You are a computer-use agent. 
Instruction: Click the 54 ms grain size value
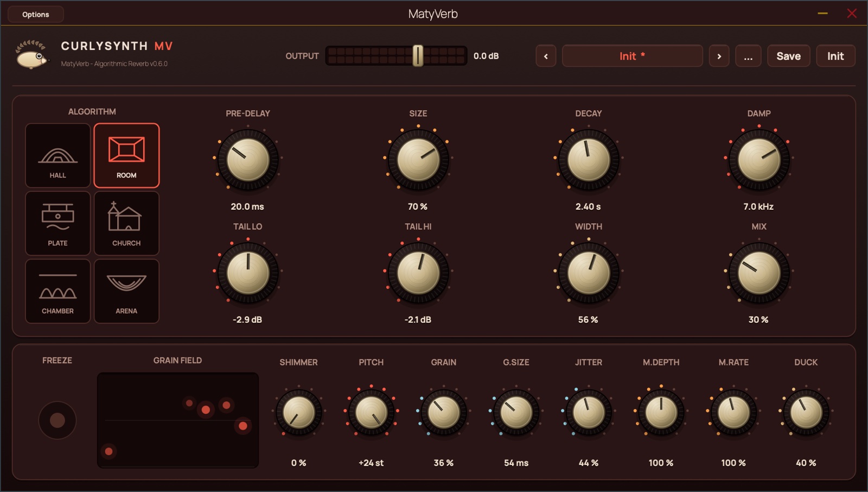516,463
